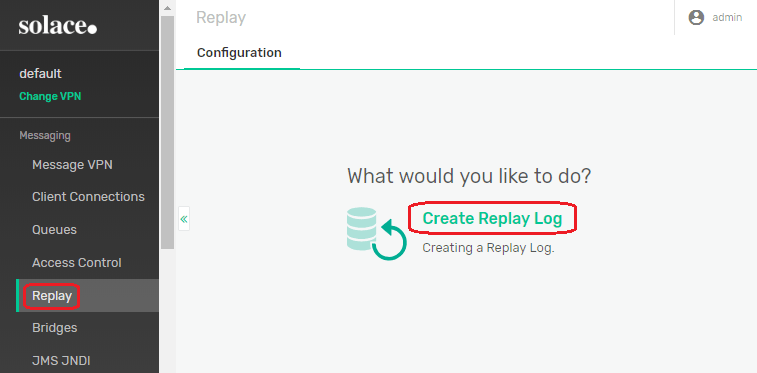Click the admin user avatar icon

696,18
